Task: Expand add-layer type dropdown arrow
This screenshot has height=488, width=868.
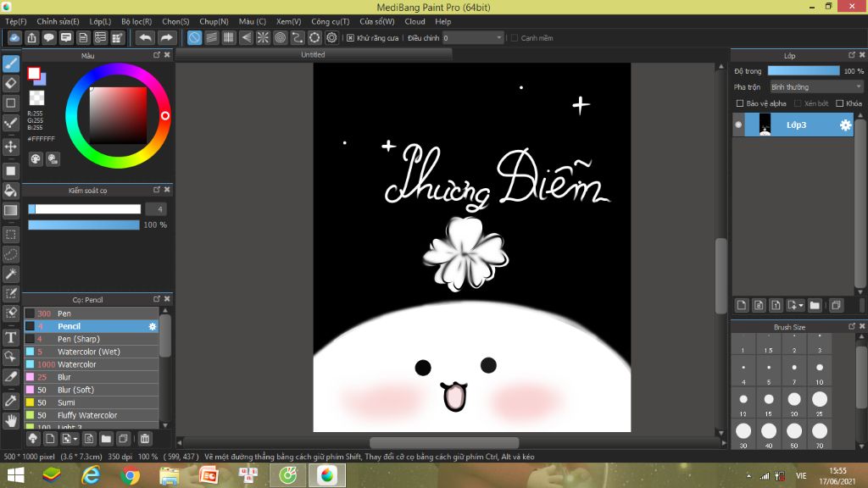Action: [801, 305]
